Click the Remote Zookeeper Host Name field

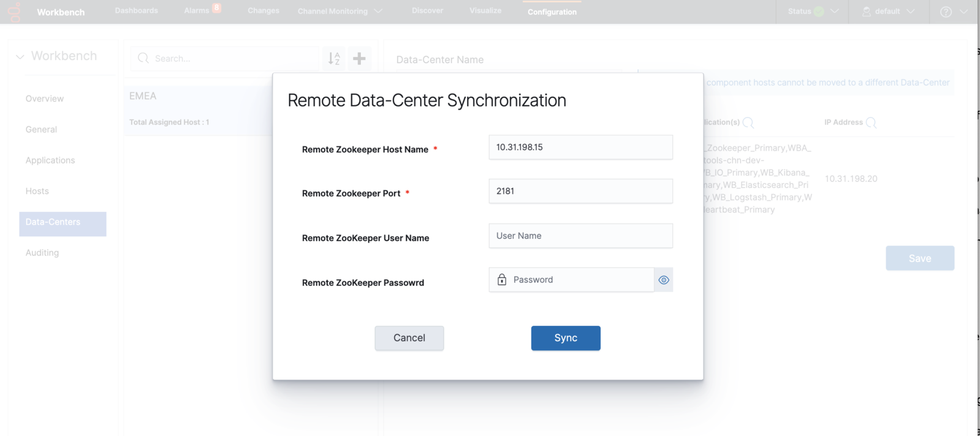(x=580, y=148)
